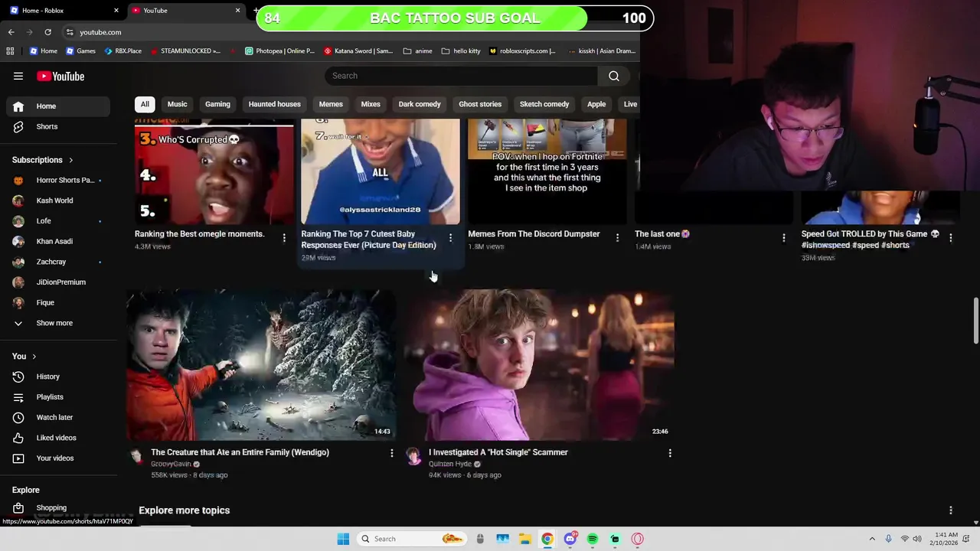Open options for the Wendigo video
Viewport: 980px width, 551px height.
(x=391, y=453)
